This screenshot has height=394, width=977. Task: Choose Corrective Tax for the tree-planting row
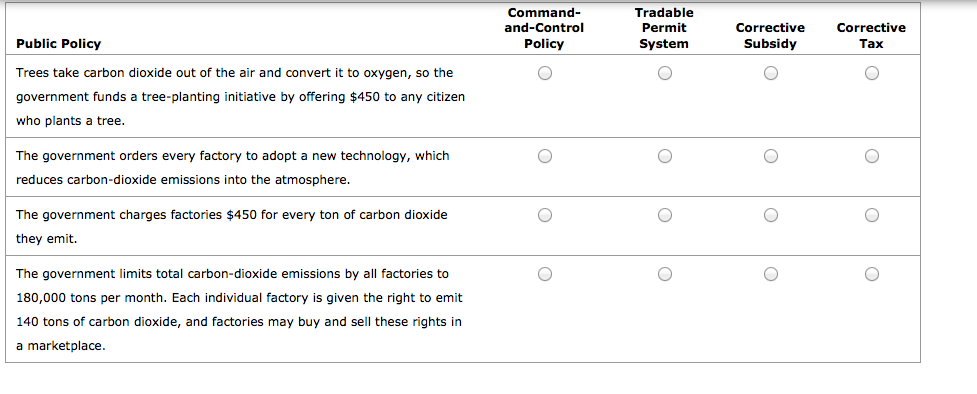[872, 74]
